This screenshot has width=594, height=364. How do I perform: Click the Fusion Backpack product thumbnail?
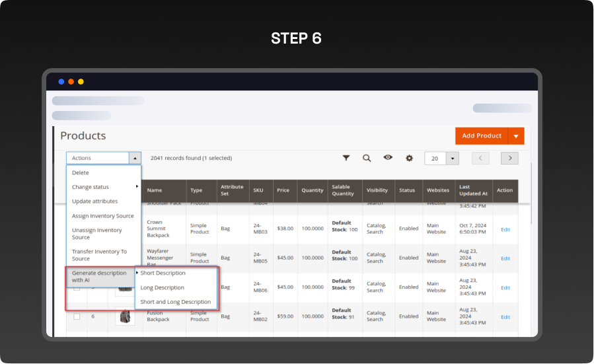click(124, 316)
